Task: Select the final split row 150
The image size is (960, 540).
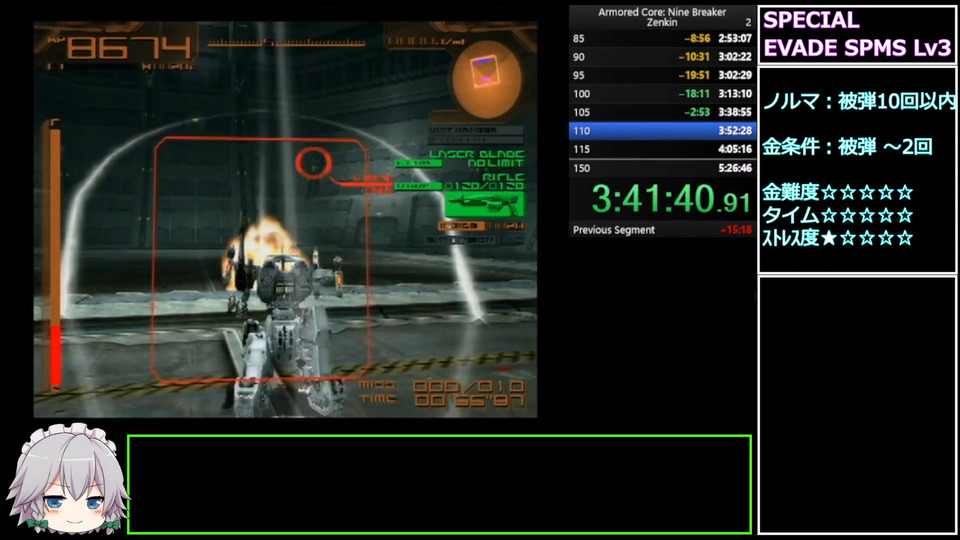Action: pyautogui.click(x=662, y=168)
